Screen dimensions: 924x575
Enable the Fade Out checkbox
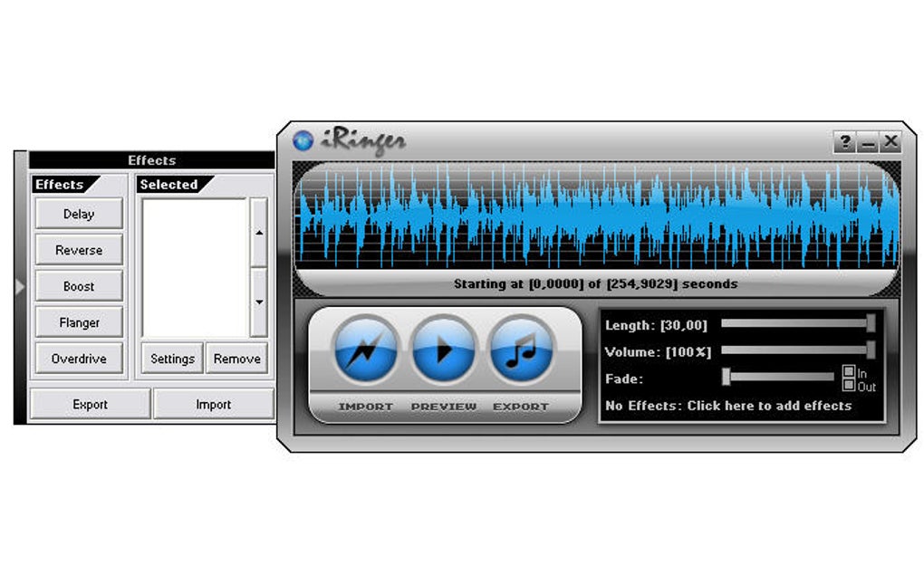(849, 386)
